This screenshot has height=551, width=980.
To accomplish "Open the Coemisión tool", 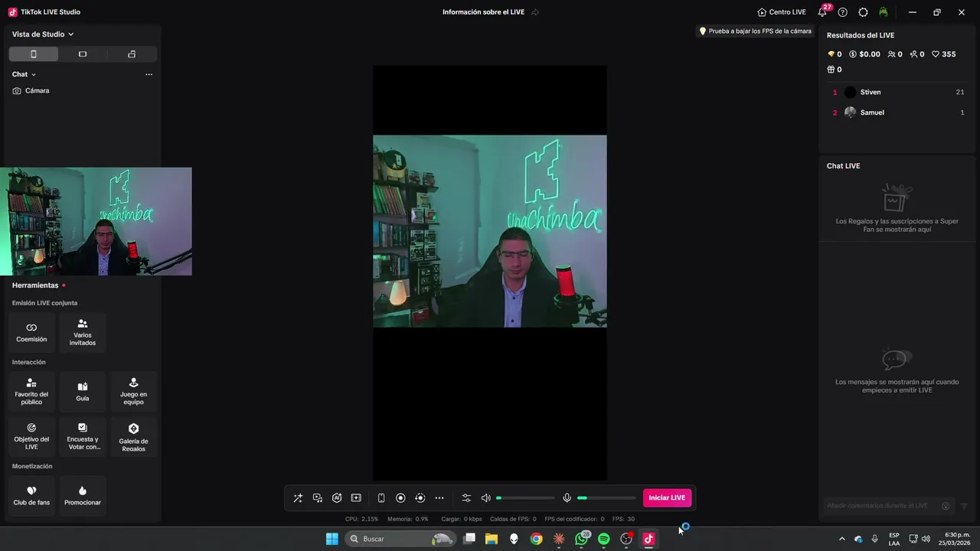I will click(31, 332).
